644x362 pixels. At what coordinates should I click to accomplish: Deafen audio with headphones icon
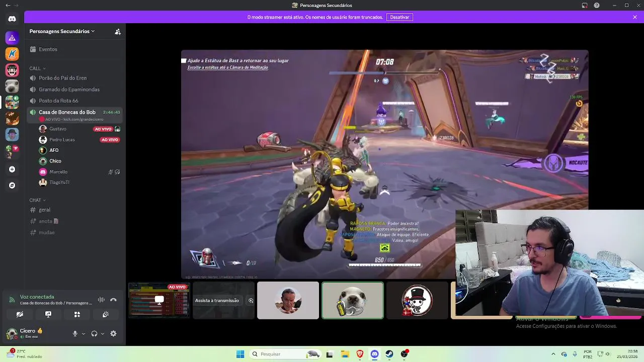(94, 333)
